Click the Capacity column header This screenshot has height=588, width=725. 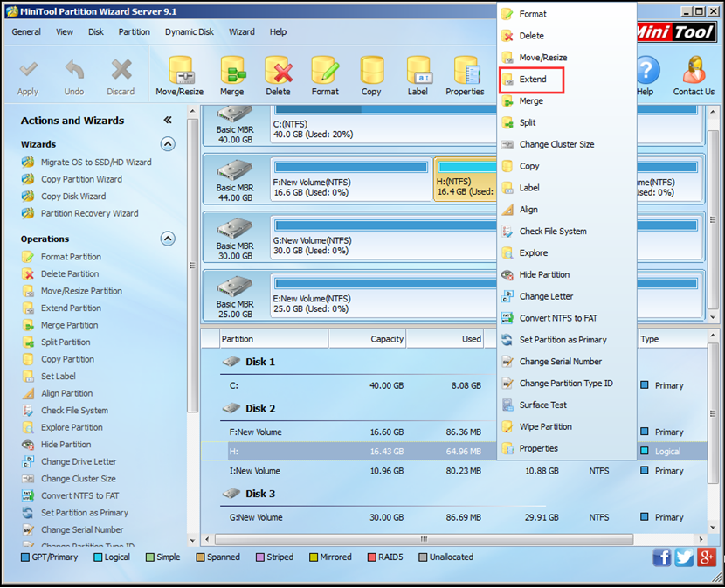(367, 339)
